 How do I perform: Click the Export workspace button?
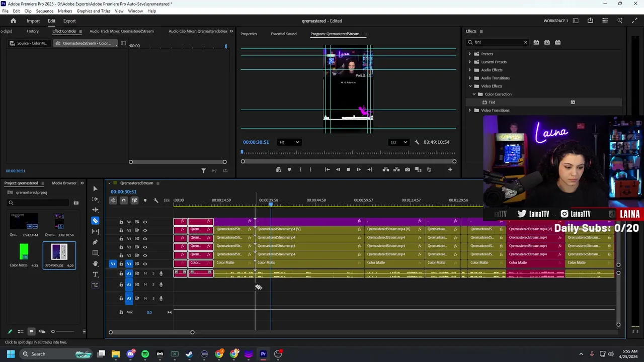tap(69, 21)
